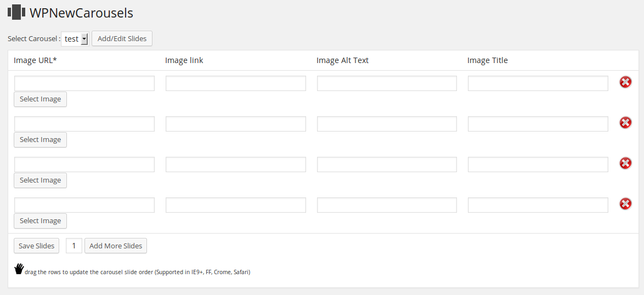Click the Image URL* column header

click(35, 60)
